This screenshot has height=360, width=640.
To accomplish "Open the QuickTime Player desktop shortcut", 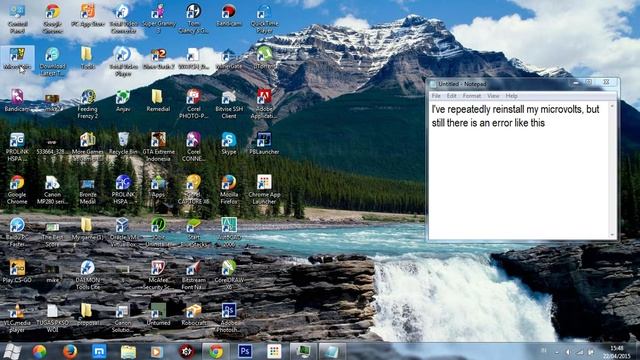I will click(264, 18).
